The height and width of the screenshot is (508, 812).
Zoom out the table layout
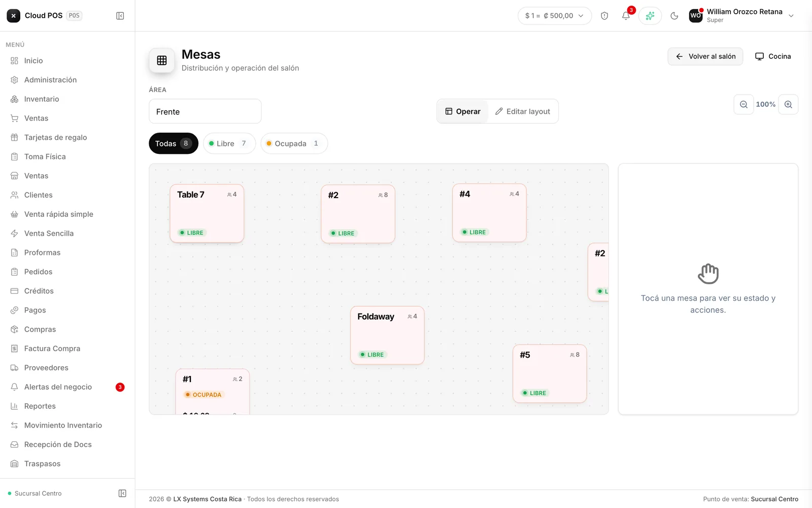tap(743, 104)
